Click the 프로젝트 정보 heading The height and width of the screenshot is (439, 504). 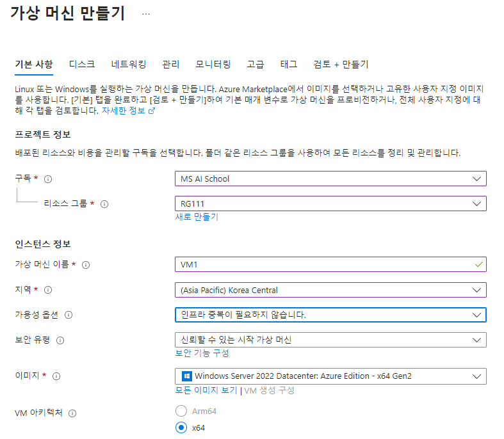(43, 134)
